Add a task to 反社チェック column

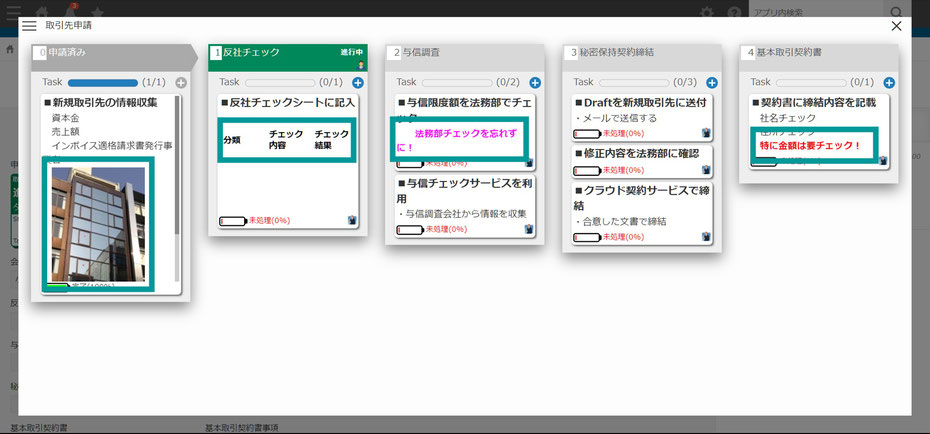(x=357, y=83)
